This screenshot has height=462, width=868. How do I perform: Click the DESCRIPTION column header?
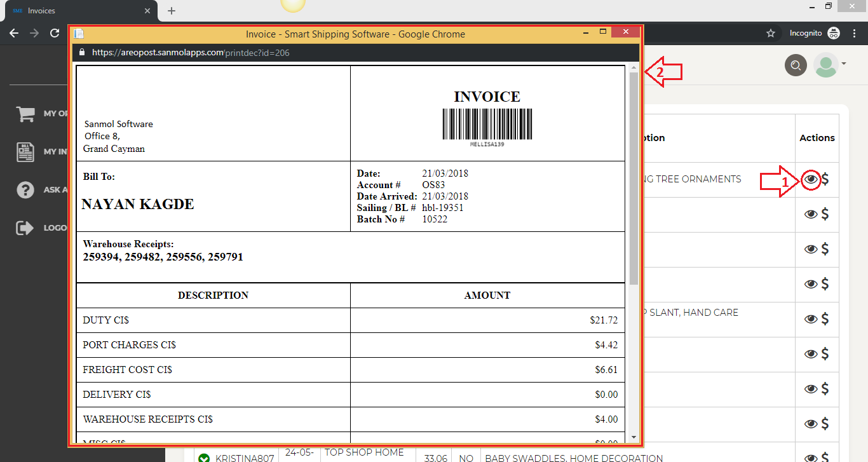click(x=213, y=296)
